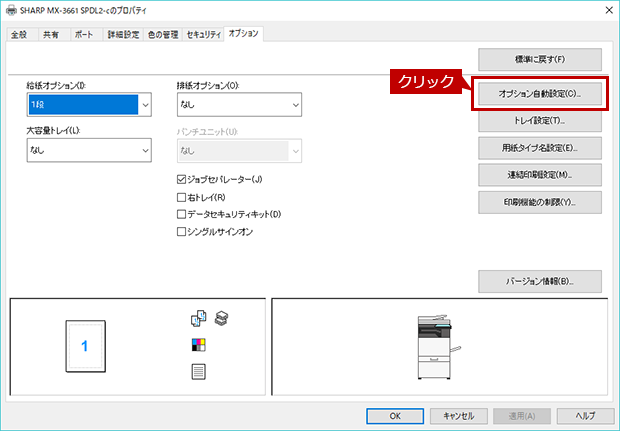620x431 pixels.
Task: Click キャンセル button
Action: coord(459,416)
